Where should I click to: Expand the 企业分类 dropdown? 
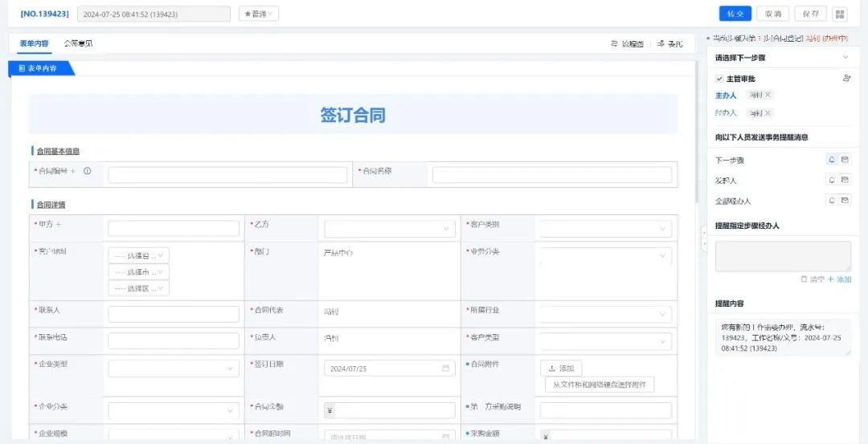pos(174,411)
